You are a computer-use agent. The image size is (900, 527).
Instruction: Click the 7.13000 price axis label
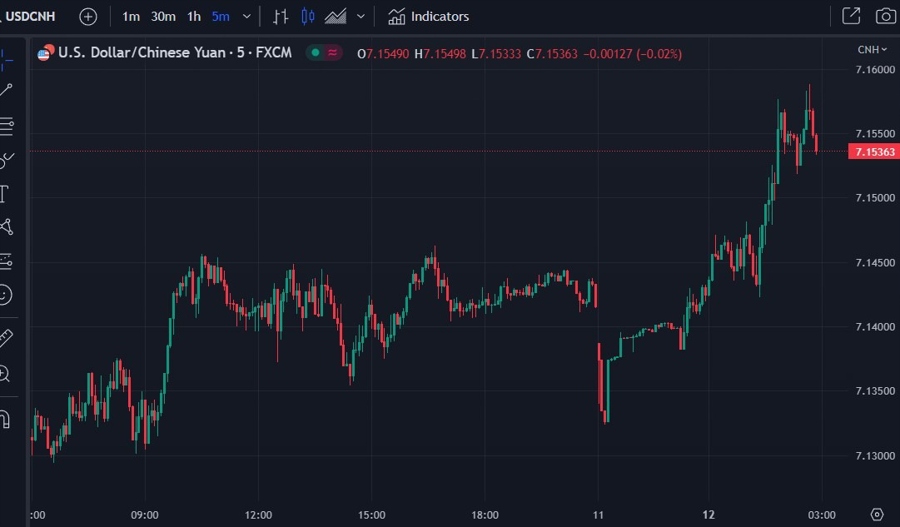click(875, 456)
